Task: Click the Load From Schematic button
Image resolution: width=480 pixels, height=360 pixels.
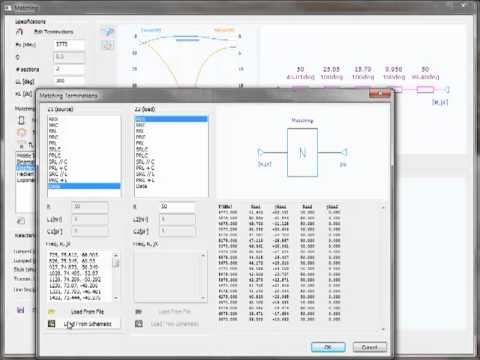Action: pos(88,324)
